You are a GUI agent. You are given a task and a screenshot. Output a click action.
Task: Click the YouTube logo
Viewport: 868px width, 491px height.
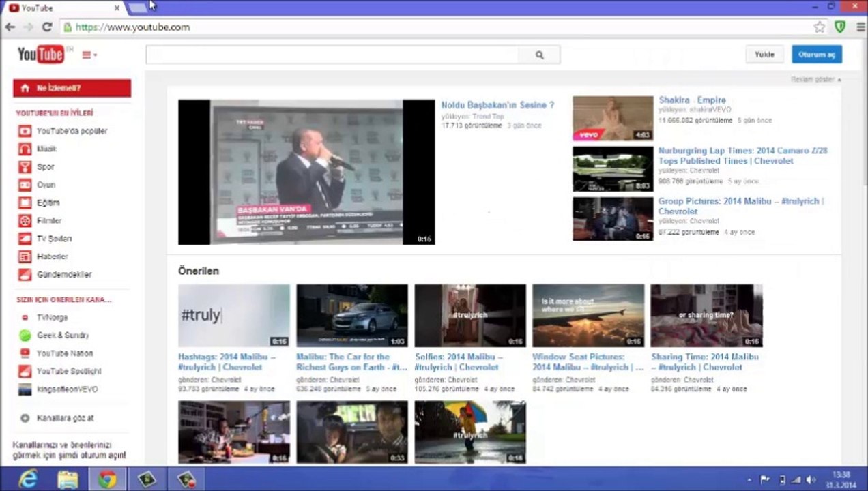(41, 55)
